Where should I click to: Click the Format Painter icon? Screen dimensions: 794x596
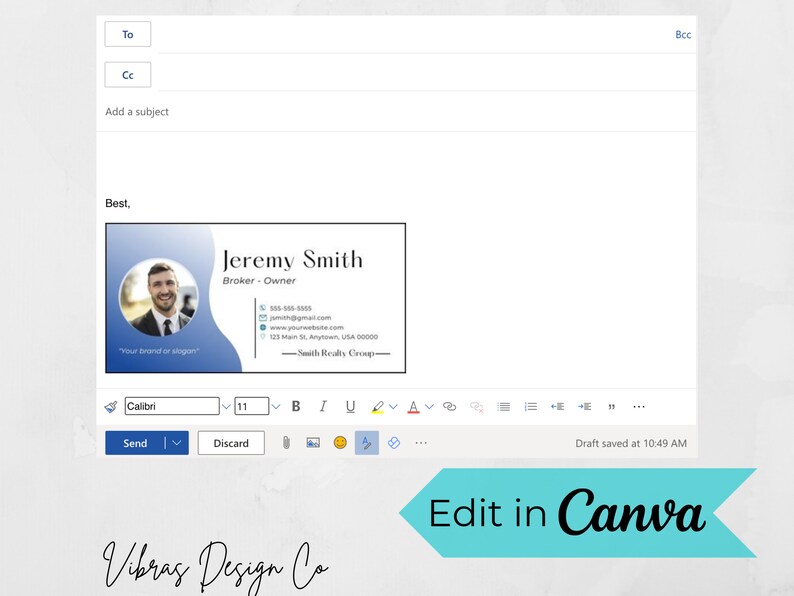[x=111, y=407]
